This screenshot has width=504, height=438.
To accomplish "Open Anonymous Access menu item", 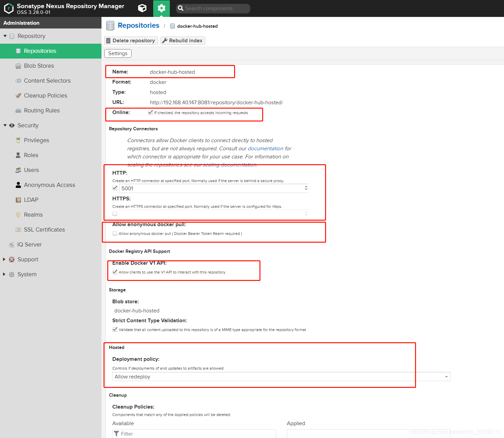I will 51,185.
